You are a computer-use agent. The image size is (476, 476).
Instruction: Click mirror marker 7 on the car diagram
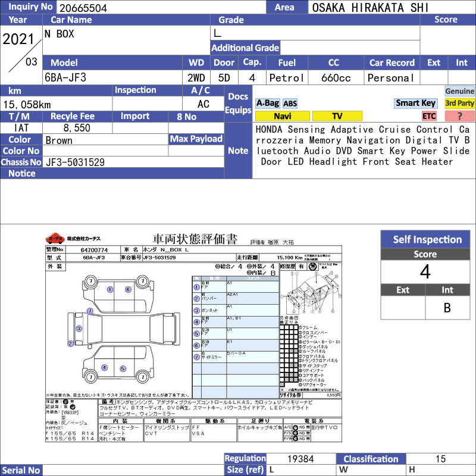[x=90, y=311]
